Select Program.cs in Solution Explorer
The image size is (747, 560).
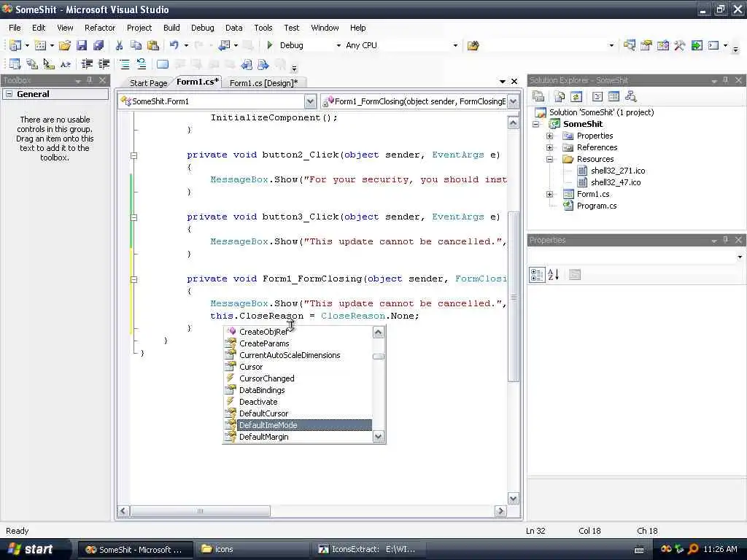[x=597, y=206]
